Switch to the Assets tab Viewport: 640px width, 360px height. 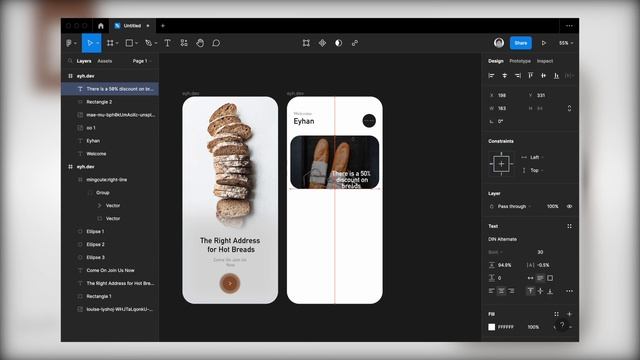[x=104, y=61]
